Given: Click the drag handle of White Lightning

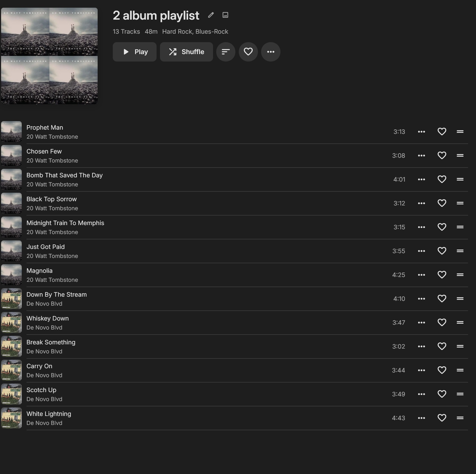Looking at the screenshot, I should point(460,418).
